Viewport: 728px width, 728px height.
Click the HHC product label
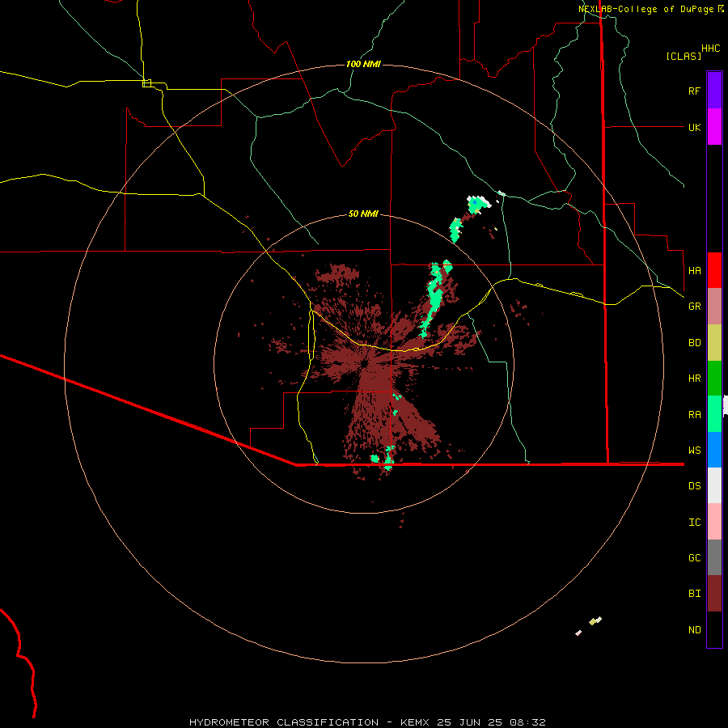(x=710, y=49)
